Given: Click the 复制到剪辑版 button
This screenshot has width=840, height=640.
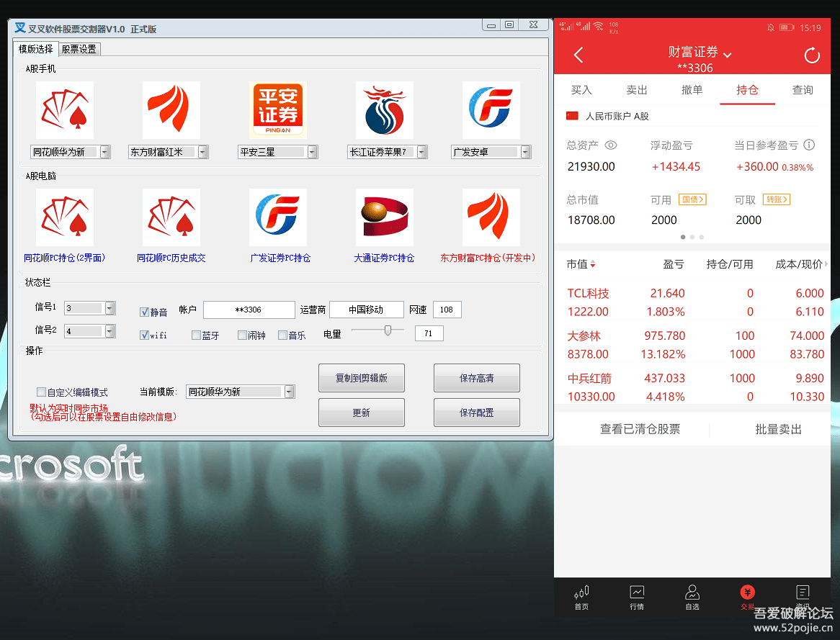Looking at the screenshot, I should pos(362,378).
